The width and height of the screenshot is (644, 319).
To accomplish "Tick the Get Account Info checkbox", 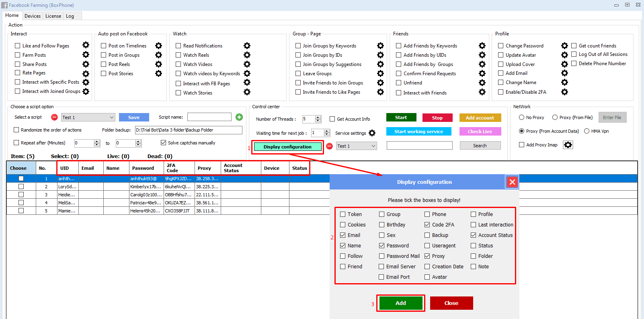I will [332, 119].
